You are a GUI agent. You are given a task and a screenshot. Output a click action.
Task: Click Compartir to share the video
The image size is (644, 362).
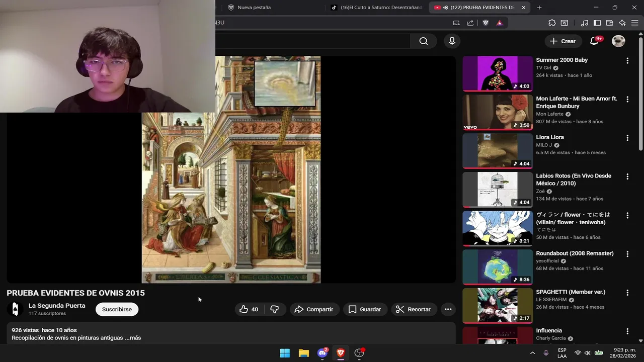pyautogui.click(x=314, y=309)
